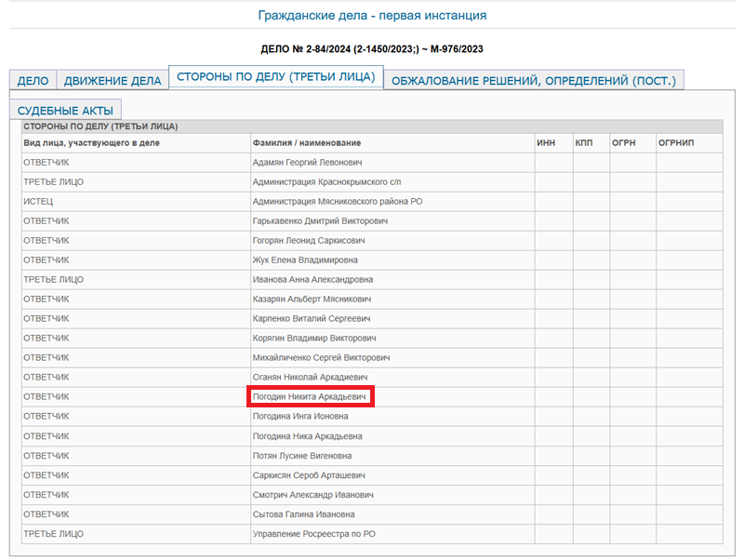744x560 pixels.
Task: Click the Фамилия / наименование column header
Action: [x=306, y=143]
